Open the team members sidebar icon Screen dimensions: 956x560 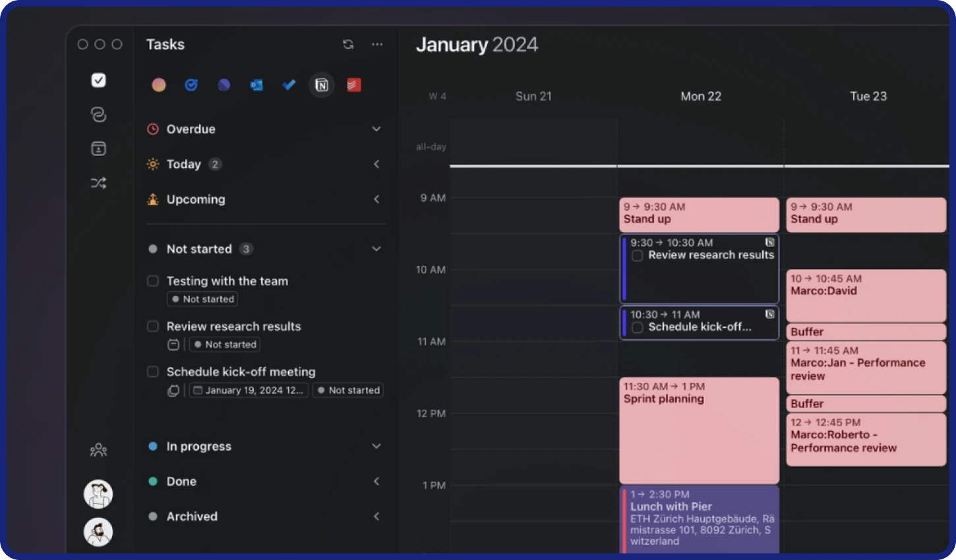click(98, 450)
